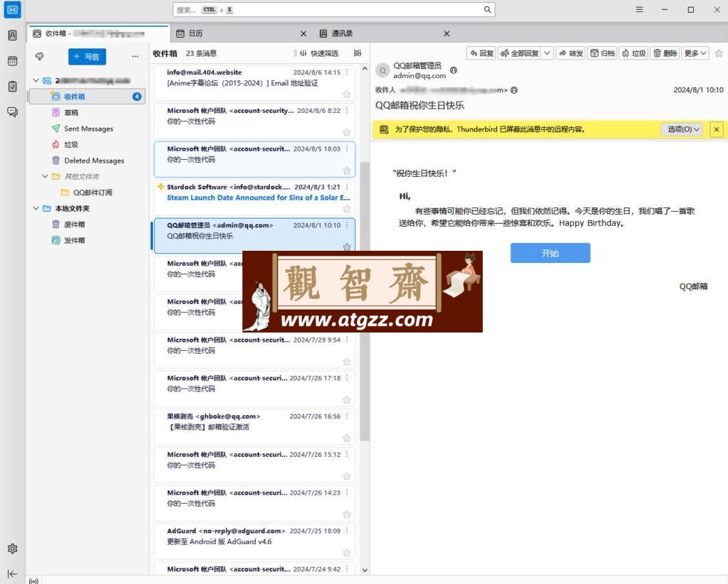Star the open message in header
The width and height of the screenshot is (728, 584).
pos(719,53)
